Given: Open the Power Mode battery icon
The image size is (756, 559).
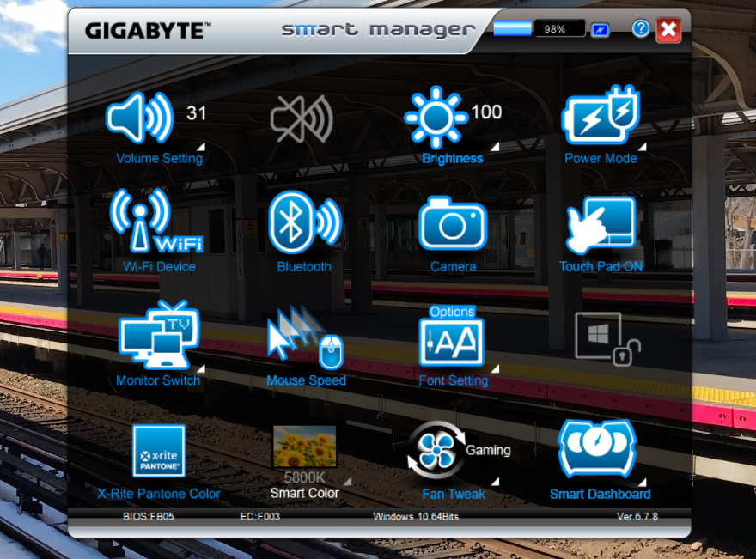Looking at the screenshot, I should (601, 115).
